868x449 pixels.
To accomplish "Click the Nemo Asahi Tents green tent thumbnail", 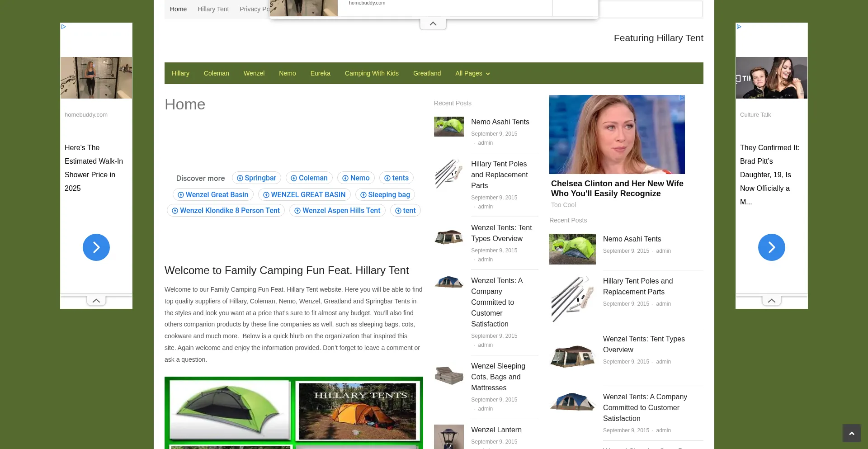I will coord(448,127).
